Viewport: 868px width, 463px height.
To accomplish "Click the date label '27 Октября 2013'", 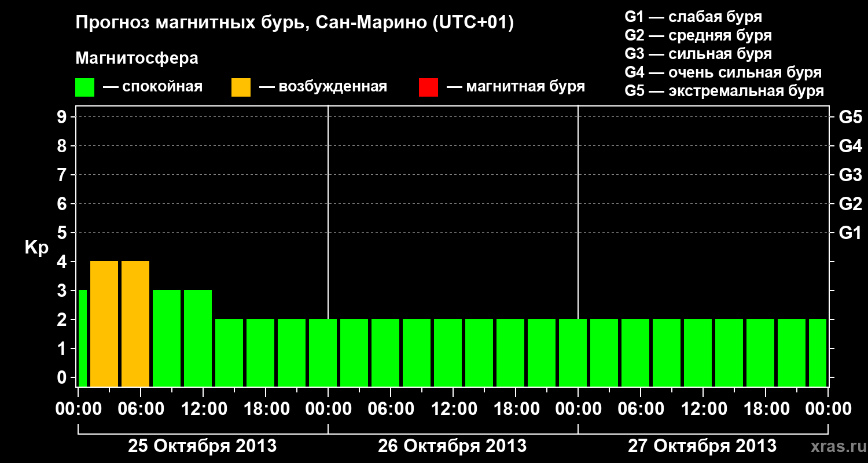I will pyautogui.click(x=703, y=446).
